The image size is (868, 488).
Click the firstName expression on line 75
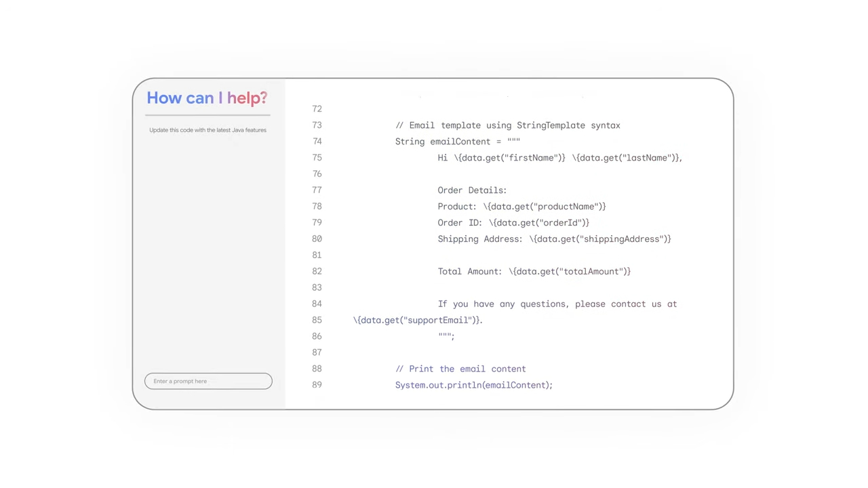click(509, 158)
